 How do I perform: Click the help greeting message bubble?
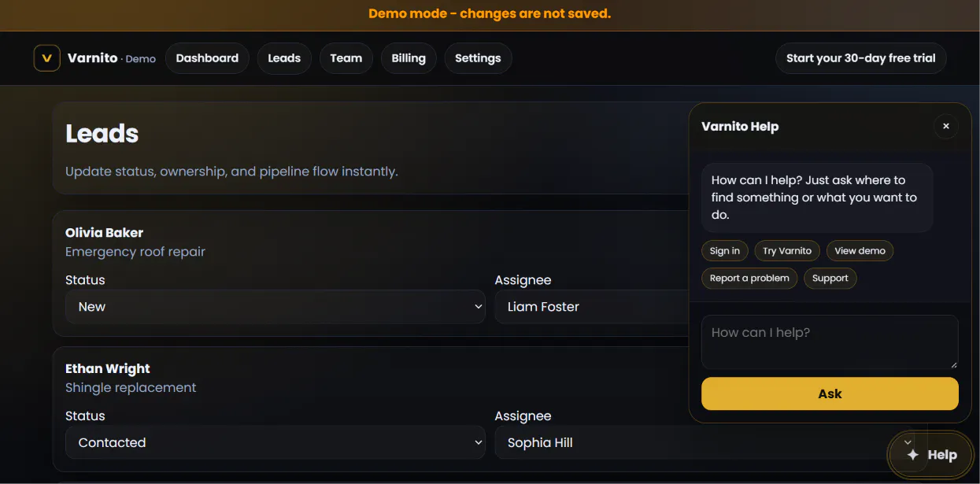pos(817,198)
